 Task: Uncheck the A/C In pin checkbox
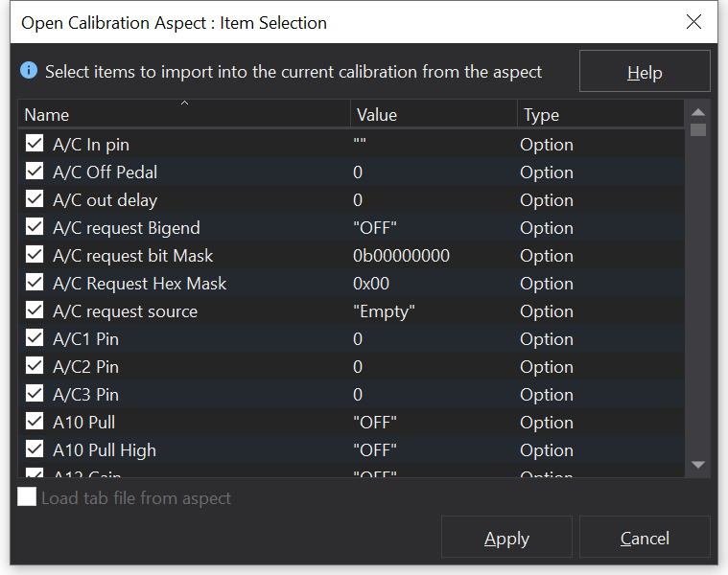pyautogui.click(x=35, y=144)
